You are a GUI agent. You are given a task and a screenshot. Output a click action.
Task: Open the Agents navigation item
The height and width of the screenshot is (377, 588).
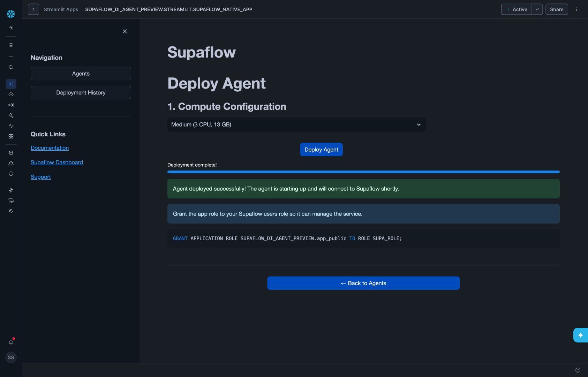81,74
